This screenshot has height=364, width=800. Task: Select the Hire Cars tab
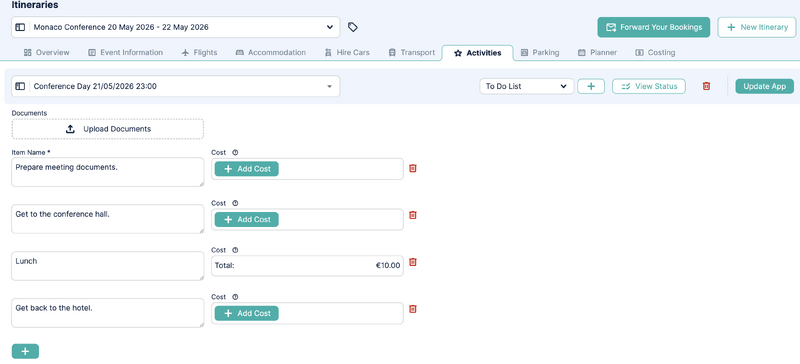tap(347, 53)
